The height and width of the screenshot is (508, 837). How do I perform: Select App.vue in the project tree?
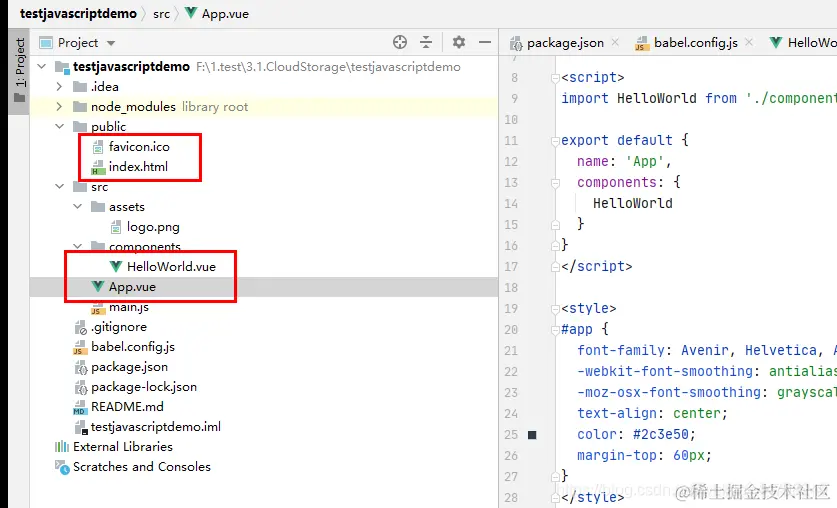(132, 287)
